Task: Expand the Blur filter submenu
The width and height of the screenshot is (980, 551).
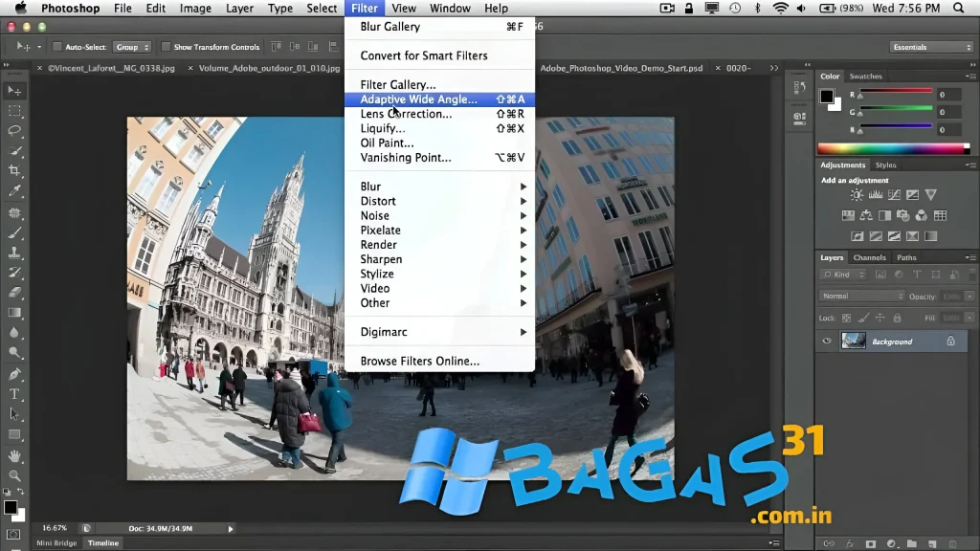Action: point(440,187)
